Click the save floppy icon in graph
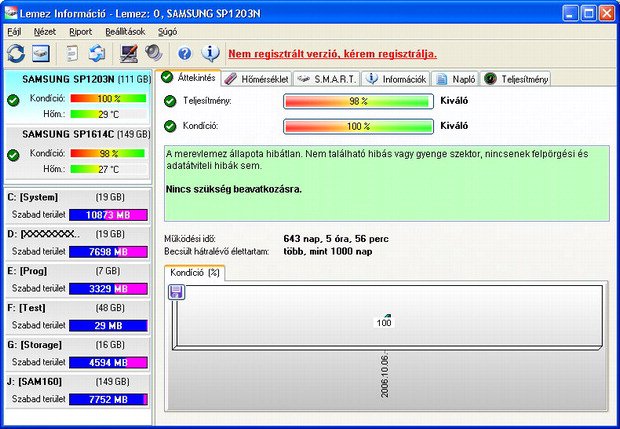 pyautogui.click(x=176, y=292)
